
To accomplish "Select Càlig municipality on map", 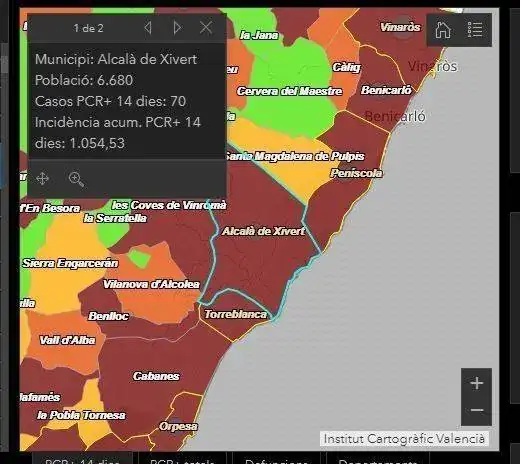I will pos(347,67).
